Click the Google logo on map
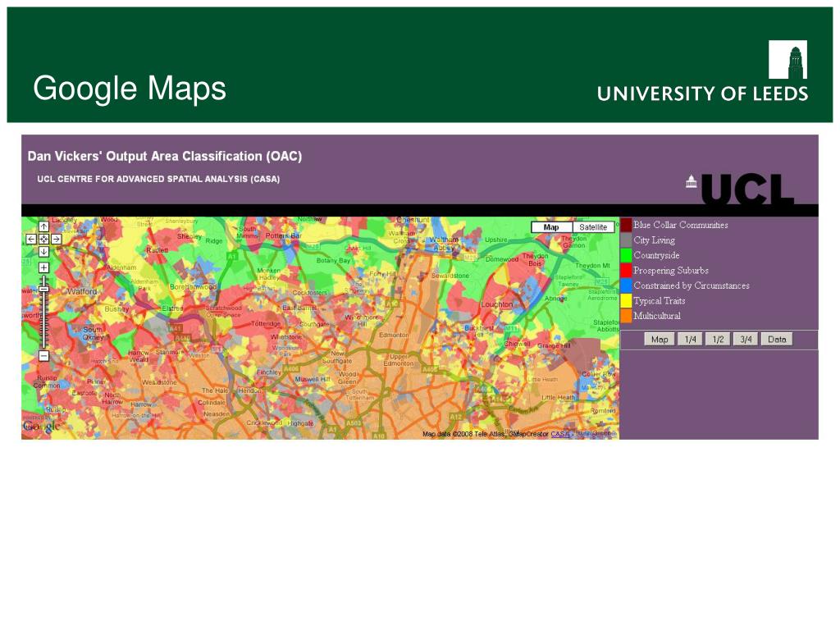The width and height of the screenshot is (840, 630). coord(41,427)
